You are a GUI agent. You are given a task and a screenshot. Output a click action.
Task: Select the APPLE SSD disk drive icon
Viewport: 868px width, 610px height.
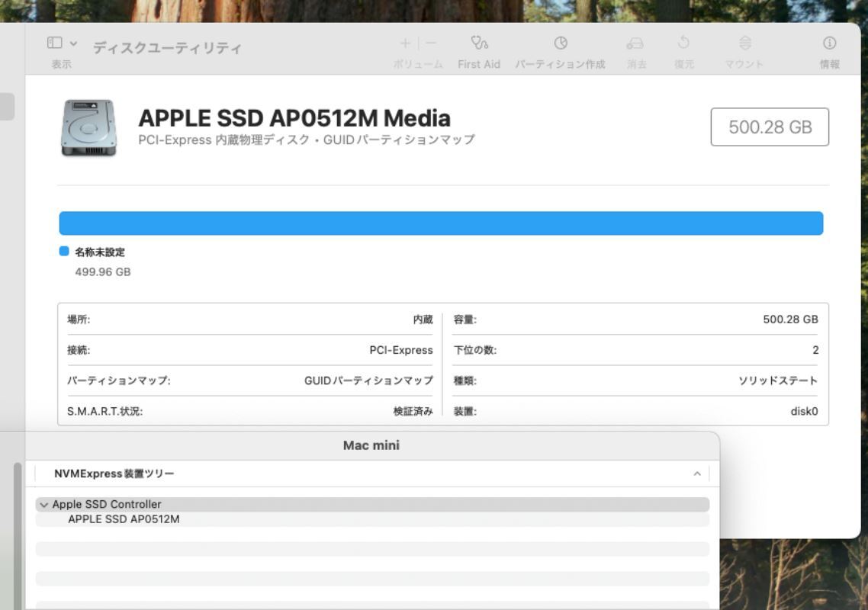[x=88, y=128]
